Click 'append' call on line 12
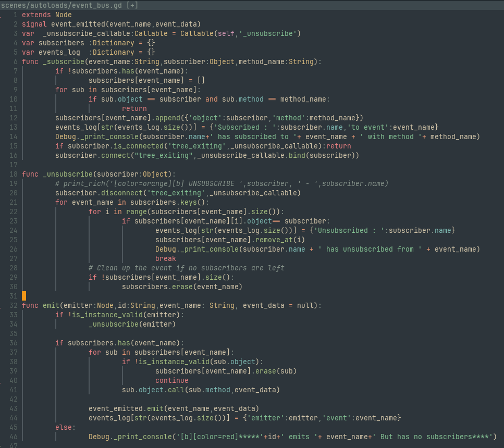This screenshot has width=504, height=448. (x=168, y=118)
